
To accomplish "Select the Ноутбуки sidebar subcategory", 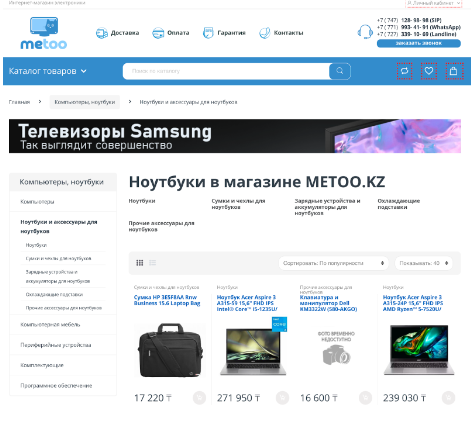I will click(x=36, y=245).
